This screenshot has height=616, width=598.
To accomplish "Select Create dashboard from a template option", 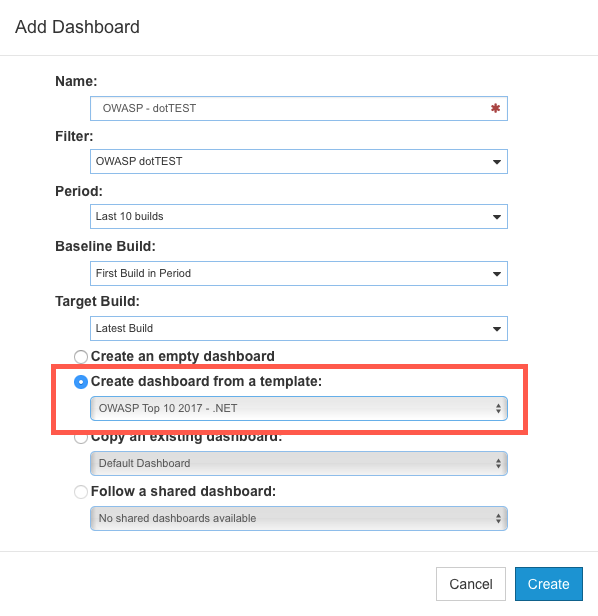I will point(81,382).
